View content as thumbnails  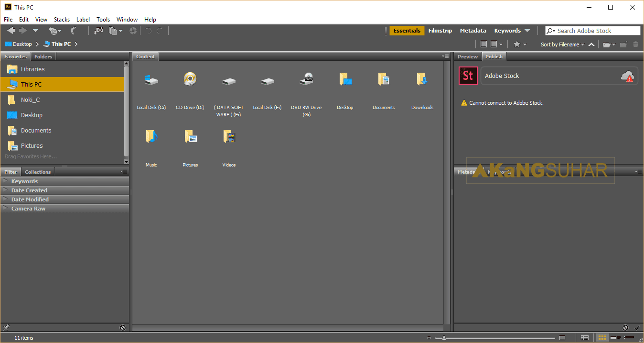pos(602,338)
